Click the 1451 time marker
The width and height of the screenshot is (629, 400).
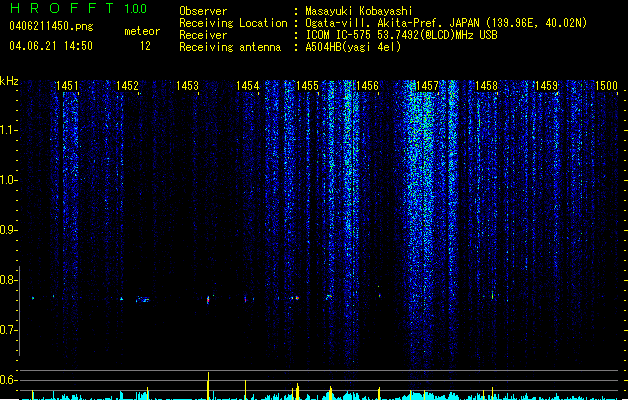click(67, 85)
